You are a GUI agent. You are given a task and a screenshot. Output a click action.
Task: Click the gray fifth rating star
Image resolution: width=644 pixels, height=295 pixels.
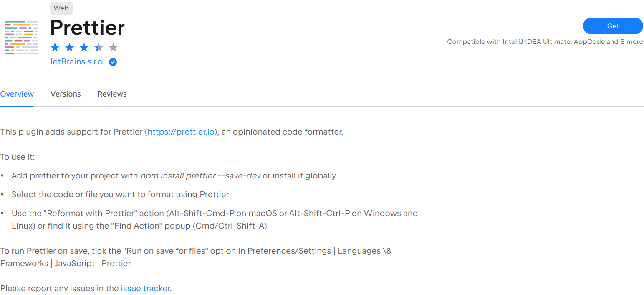point(113,48)
